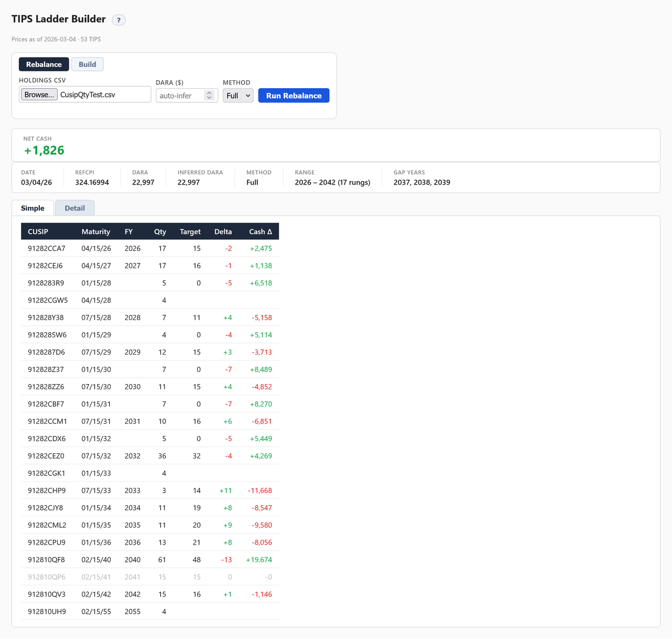Click delta value -13

pyautogui.click(x=226, y=560)
